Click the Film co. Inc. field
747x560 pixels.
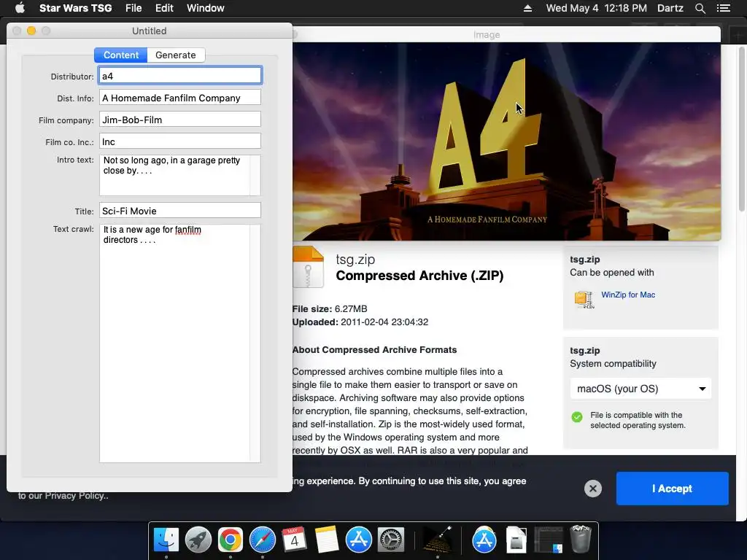(180, 141)
